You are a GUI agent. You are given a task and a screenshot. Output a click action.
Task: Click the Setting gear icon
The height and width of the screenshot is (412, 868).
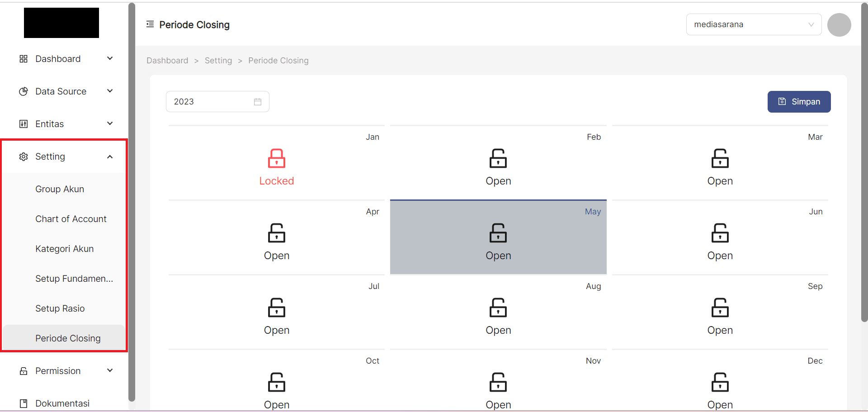click(24, 156)
